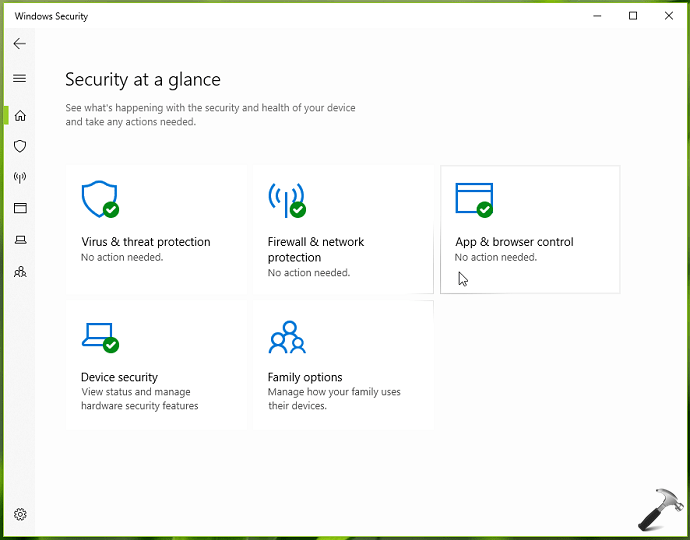Click the large family people icon
This screenshot has height=540, width=690.
287,337
